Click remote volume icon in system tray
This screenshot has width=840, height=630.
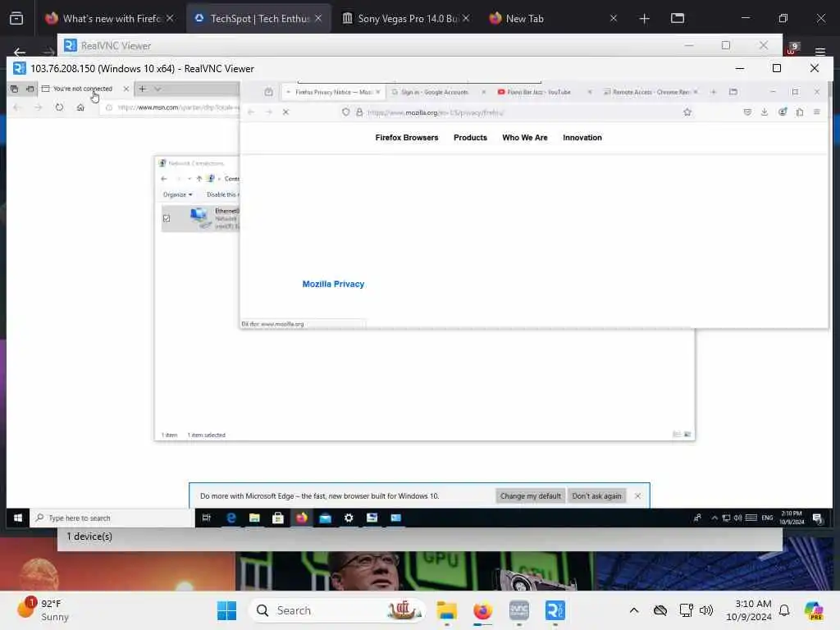pos(737,518)
